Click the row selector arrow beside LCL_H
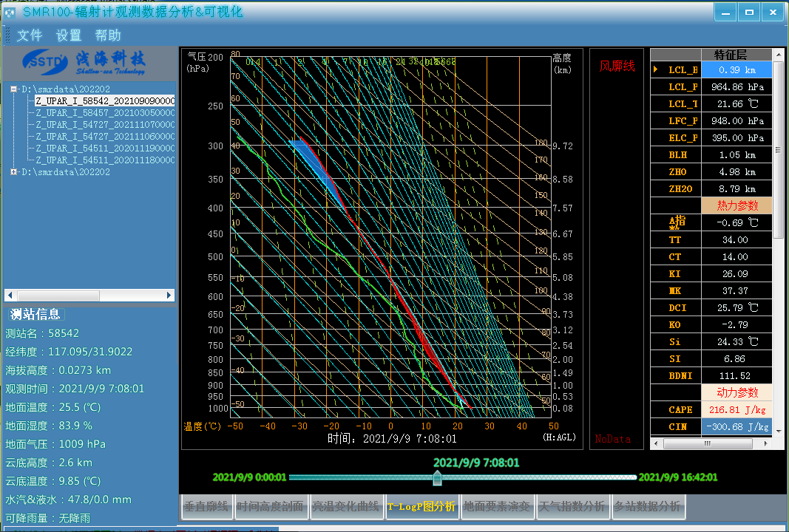 click(656, 69)
